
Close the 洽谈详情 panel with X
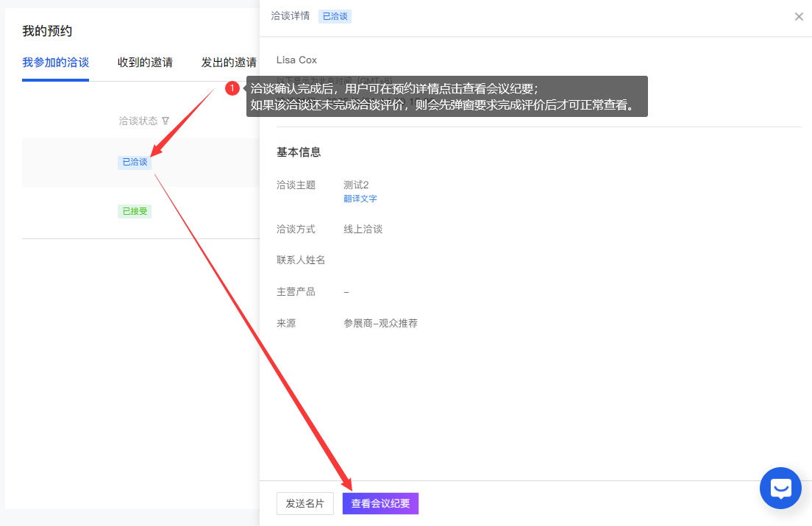point(799,16)
